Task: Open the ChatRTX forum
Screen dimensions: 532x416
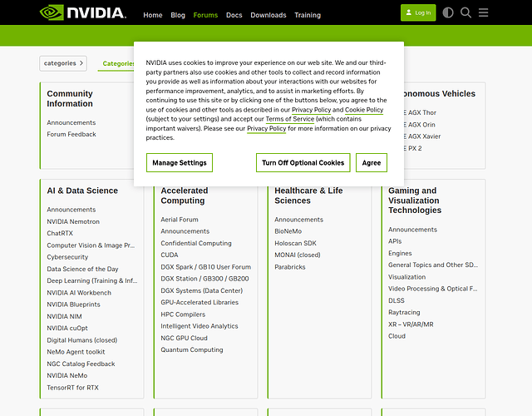Action: (x=60, y=233)
